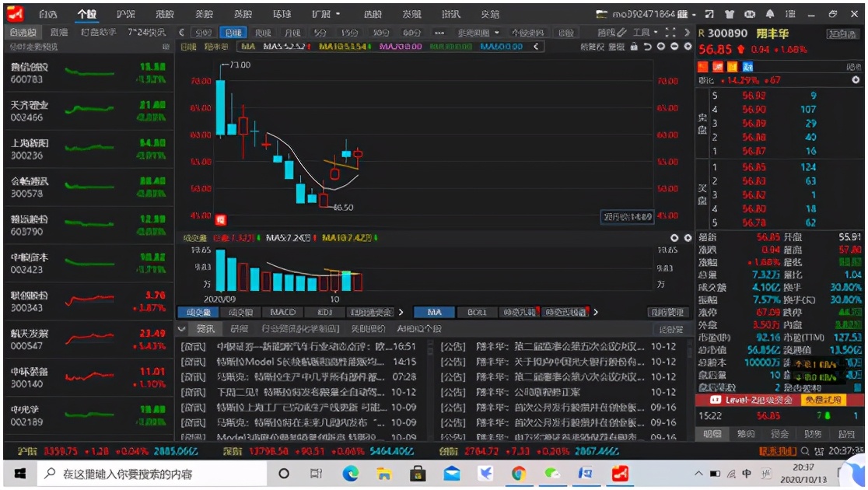Click the game controller icon in title bar
This screenshot has width=868, height=490.
pos(750,14)
